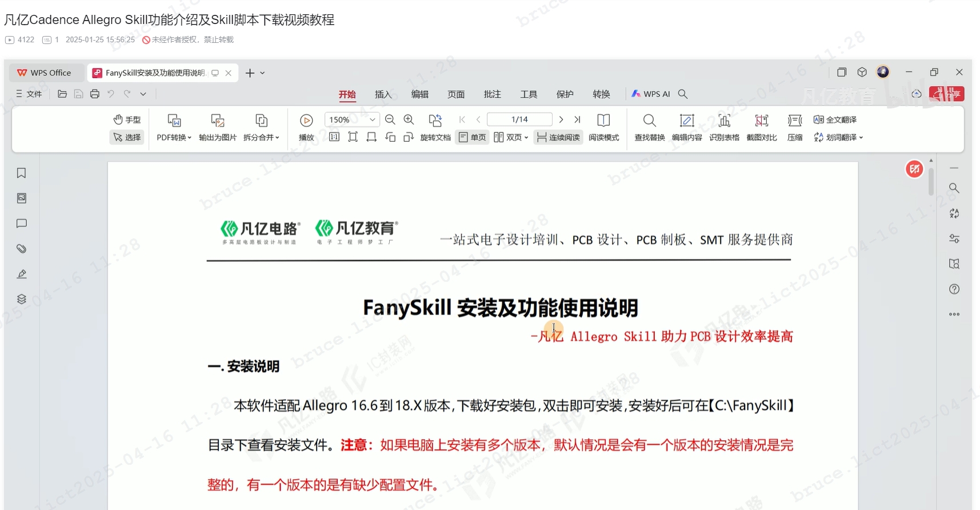Click the search magnifier beside WPS AI

tap(683, 94)
